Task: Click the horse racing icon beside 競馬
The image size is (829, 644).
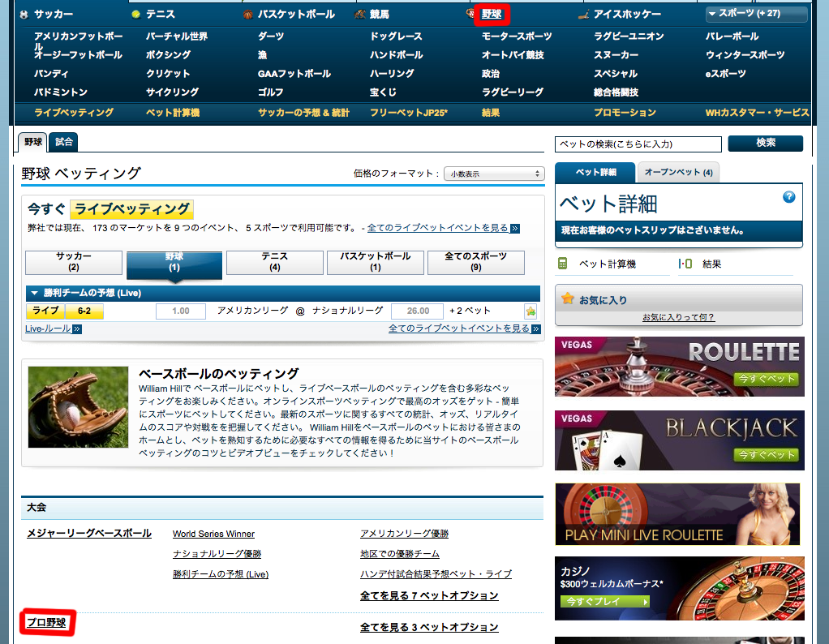Action: tap(360, 15)
